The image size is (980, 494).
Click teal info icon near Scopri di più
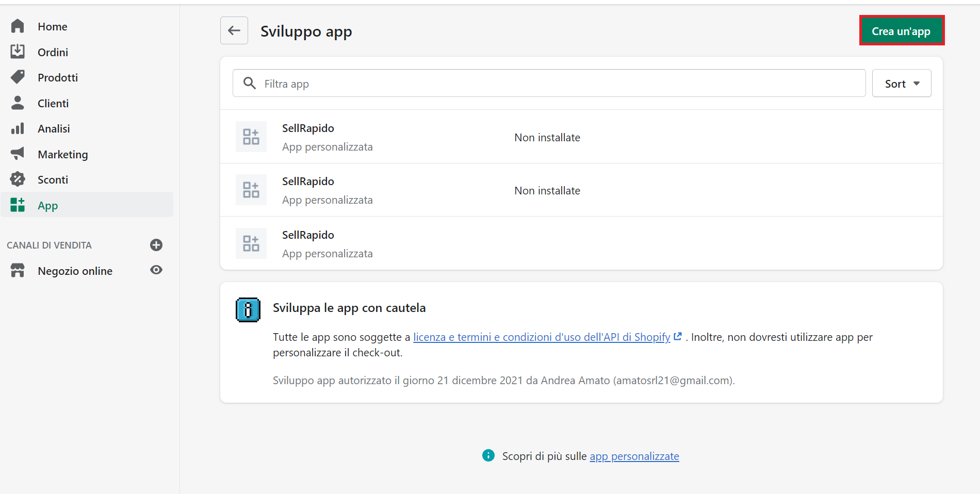(488, 455)
